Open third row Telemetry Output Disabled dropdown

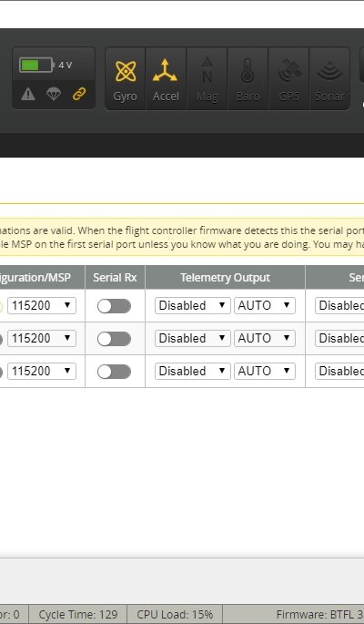coord(193,372)
